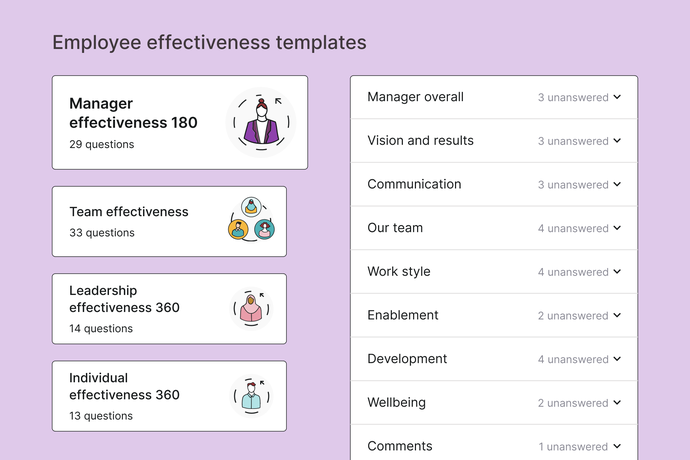Open the Leadership effectiveness 360 template title
The image size is (690, 460).
tap(124, 299)
